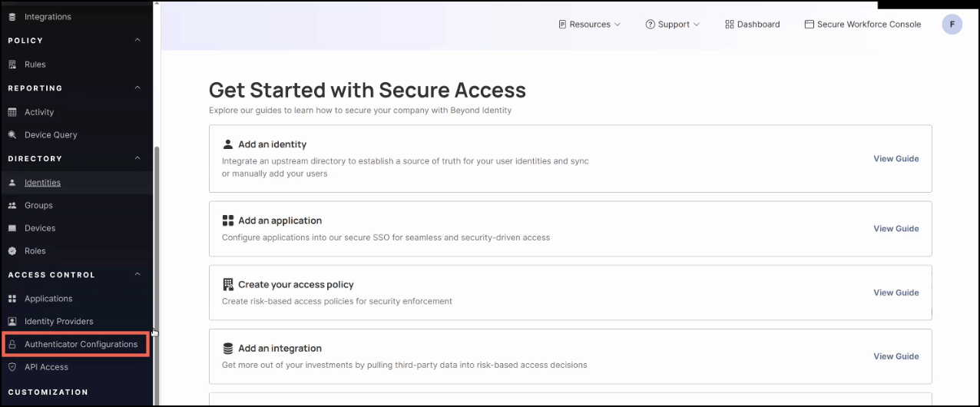Click the Activity table icon
Image resolution: width=980 pixels, height=407 pixels.
pos(12,112)
